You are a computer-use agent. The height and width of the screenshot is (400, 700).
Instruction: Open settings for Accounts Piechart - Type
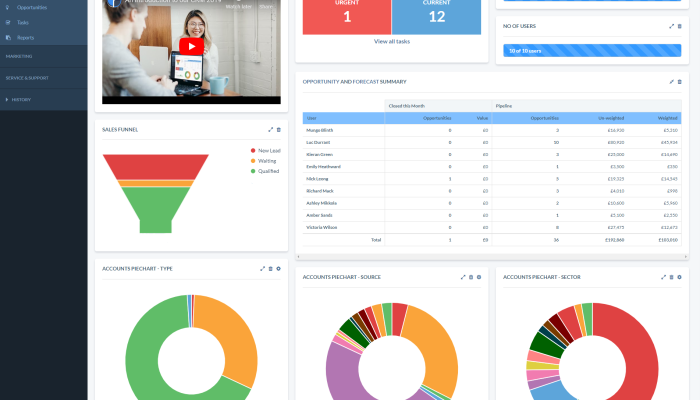(x=278, y=268)
